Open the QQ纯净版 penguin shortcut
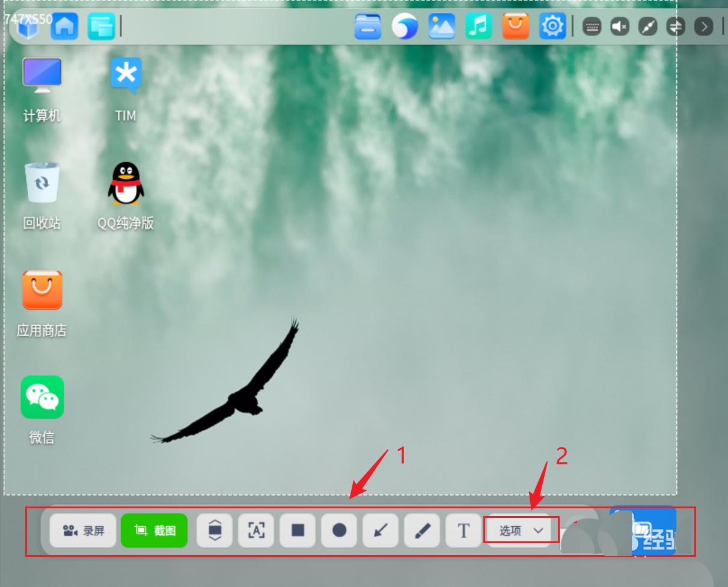 (126, 196)
